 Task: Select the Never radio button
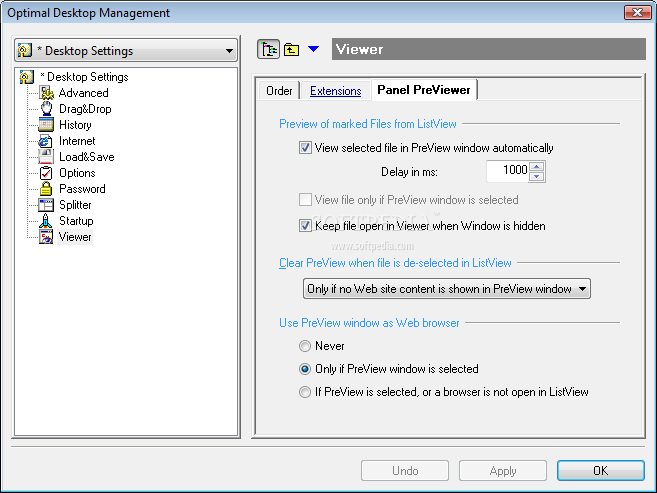305,346
